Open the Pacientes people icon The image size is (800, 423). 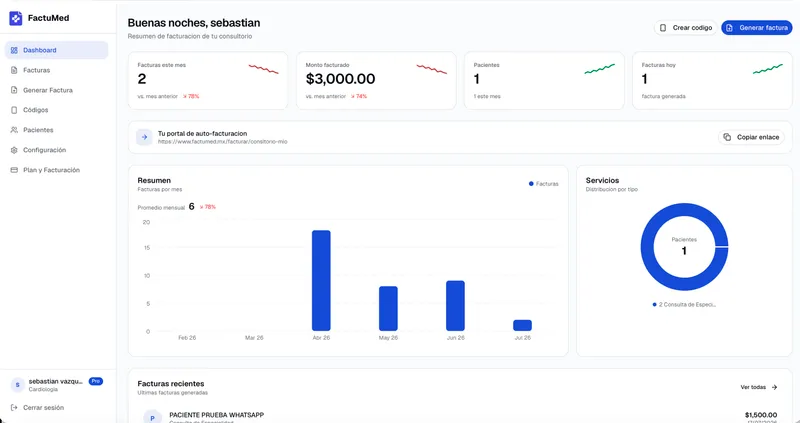[x=14, y=130]
